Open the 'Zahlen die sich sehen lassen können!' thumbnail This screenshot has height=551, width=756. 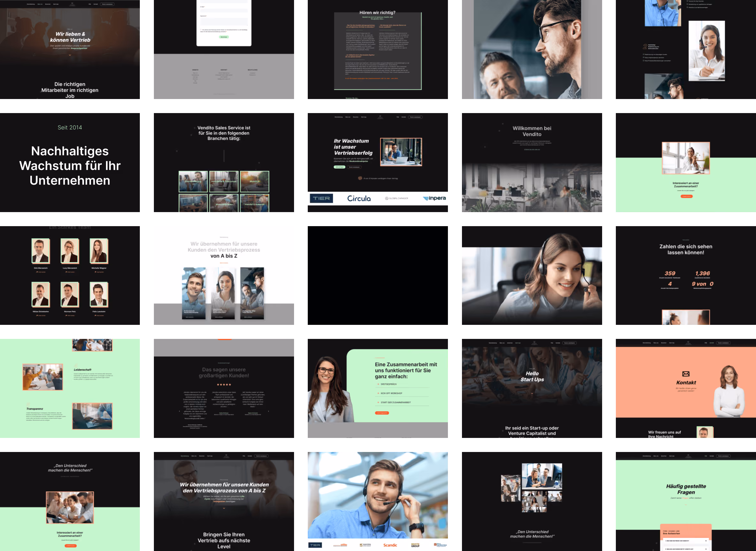[686, 275]
